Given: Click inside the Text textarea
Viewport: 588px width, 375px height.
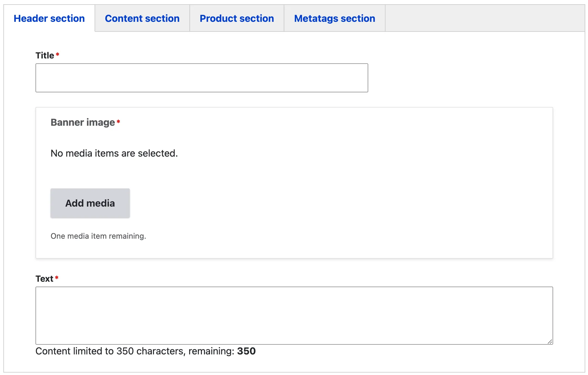Looking at the screenshot, I should [x=294, y=315].
